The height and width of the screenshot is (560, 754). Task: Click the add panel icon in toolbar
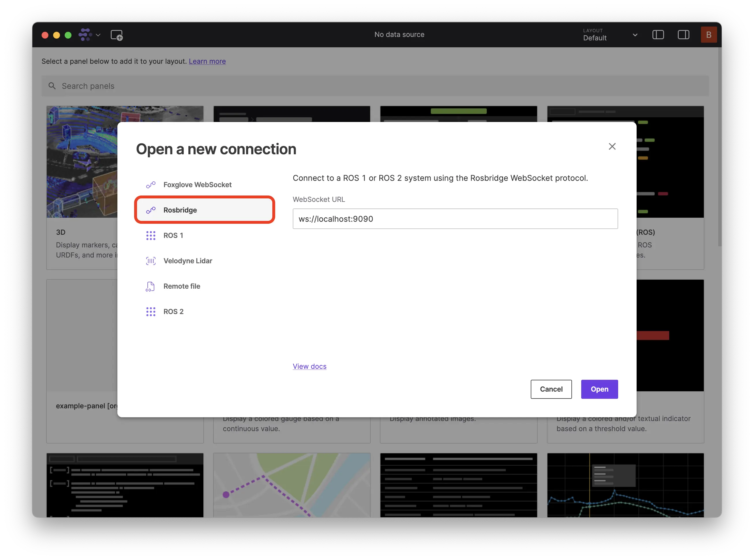(117, 35)
